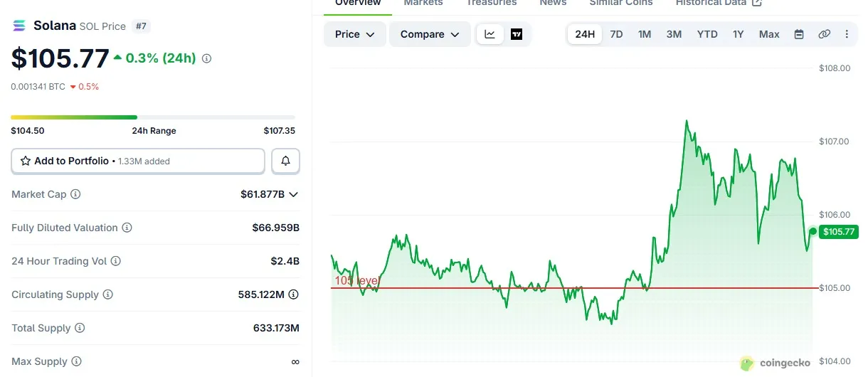Click info icon next to Circulating Supply label
Viewport: 868px width, 377px height.
coord(107,294)
